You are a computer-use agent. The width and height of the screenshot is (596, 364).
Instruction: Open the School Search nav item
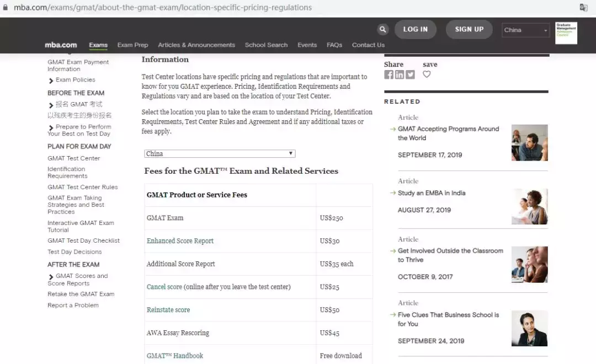point(266,45)
